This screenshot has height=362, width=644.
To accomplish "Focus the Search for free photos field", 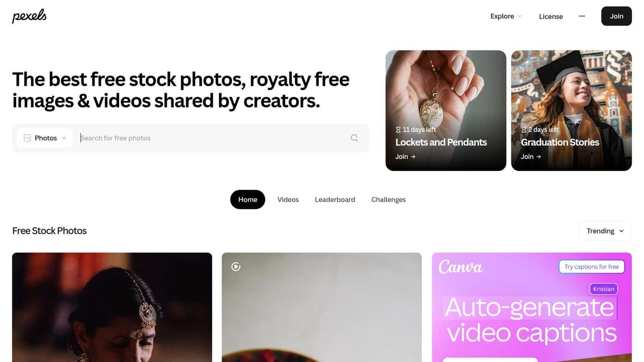I will pyautogui.click(x=212, y=138).
